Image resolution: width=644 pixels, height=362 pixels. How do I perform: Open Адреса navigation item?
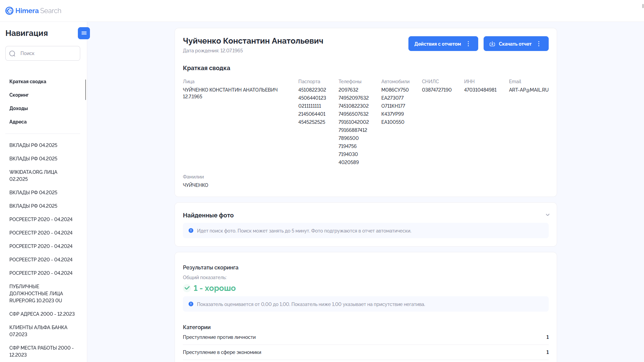(18, 122)
